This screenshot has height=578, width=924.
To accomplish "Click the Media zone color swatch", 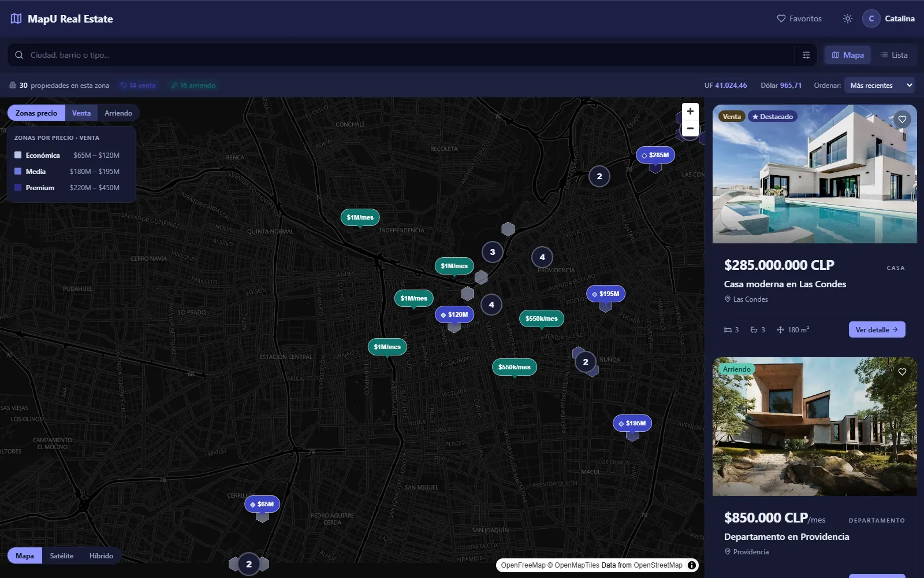I will tap(18, 171).
